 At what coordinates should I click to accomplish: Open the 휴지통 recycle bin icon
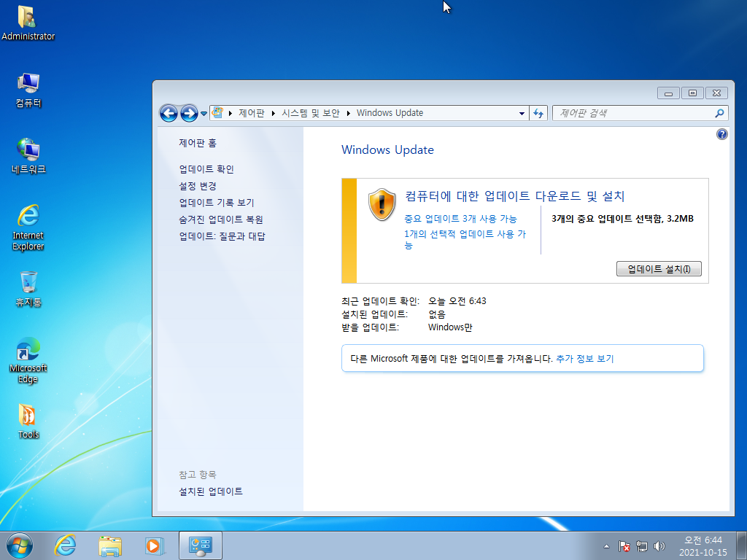point(28,289)
